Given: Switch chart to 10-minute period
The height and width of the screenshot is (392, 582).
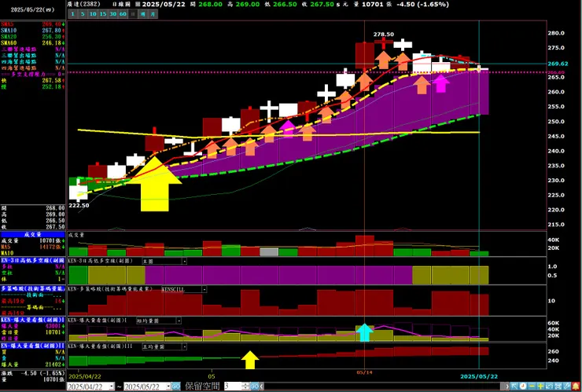Looking at the screenshot, I should [93, 14].
